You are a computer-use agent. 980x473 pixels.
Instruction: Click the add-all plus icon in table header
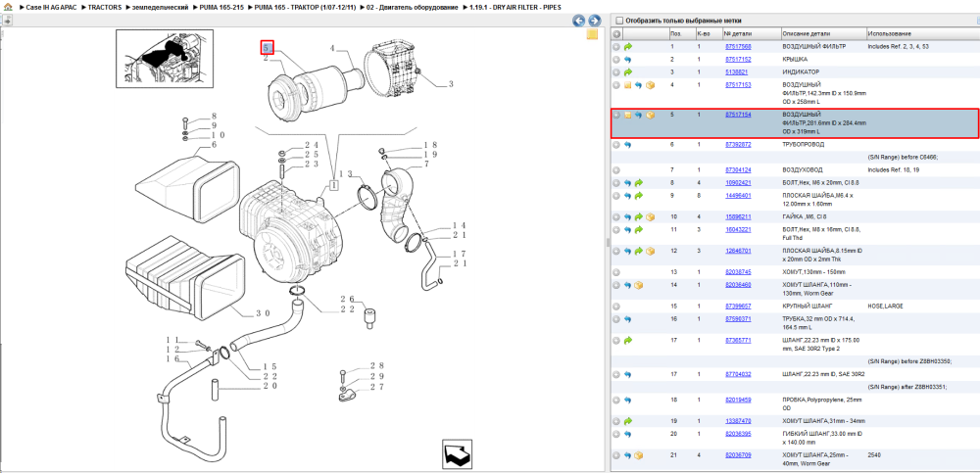coord(616,33)
